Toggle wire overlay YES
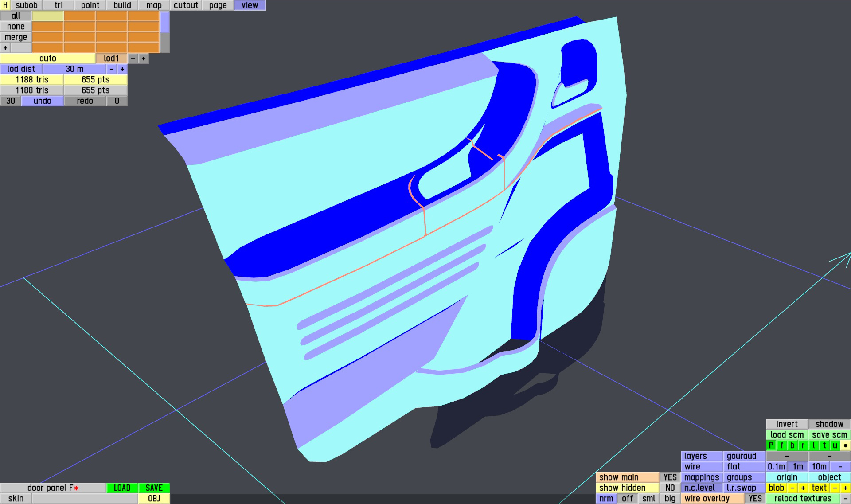Screen dimensions: 851x504 point(755,499)
